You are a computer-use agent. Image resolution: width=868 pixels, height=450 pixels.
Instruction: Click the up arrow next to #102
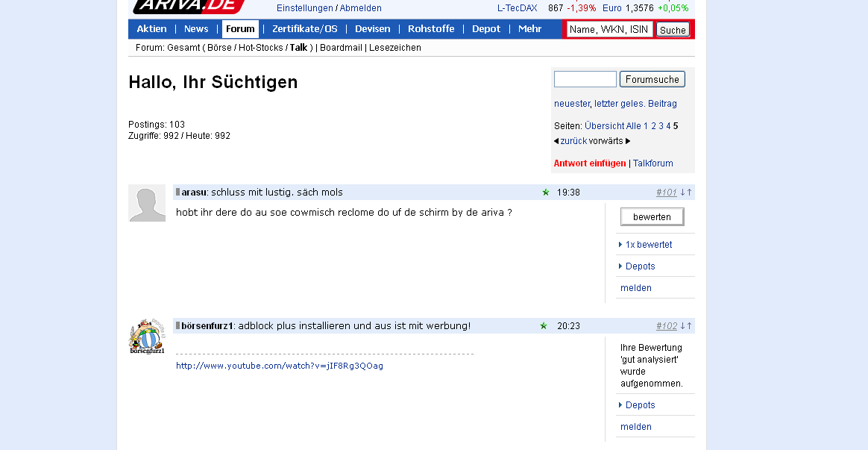(689, 326)
